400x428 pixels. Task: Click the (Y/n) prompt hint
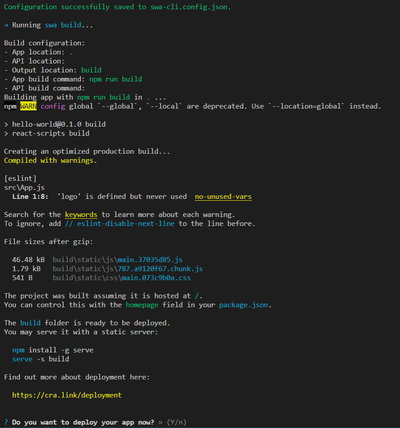176,422
